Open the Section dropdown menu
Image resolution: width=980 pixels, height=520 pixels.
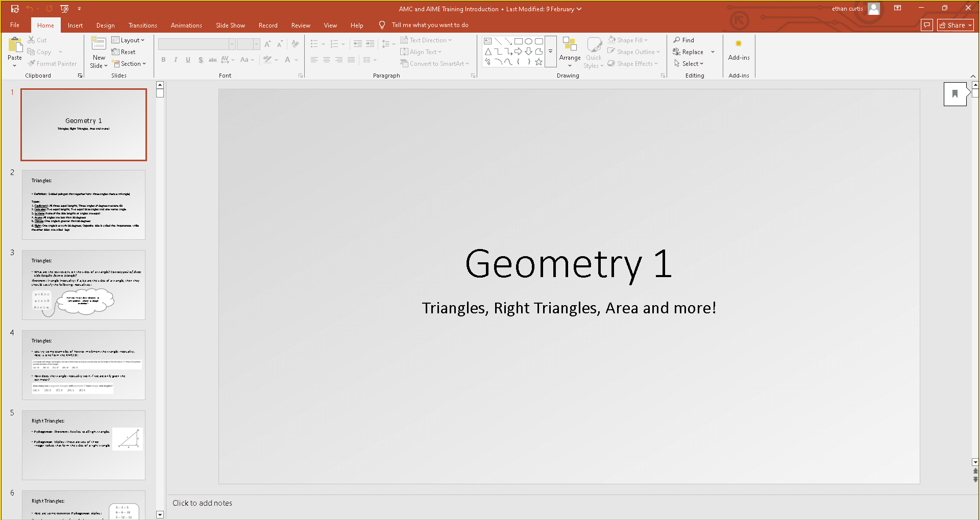click(x=129, y=64)
